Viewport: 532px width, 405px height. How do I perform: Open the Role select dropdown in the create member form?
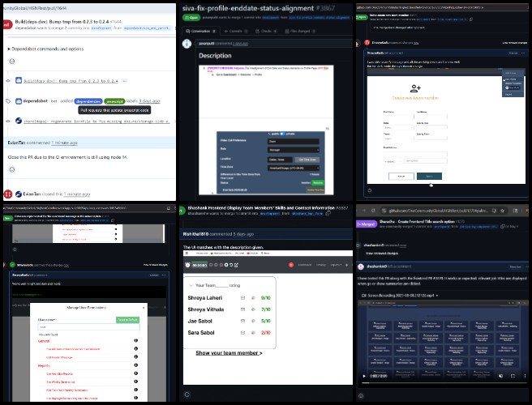coord(399,127)
